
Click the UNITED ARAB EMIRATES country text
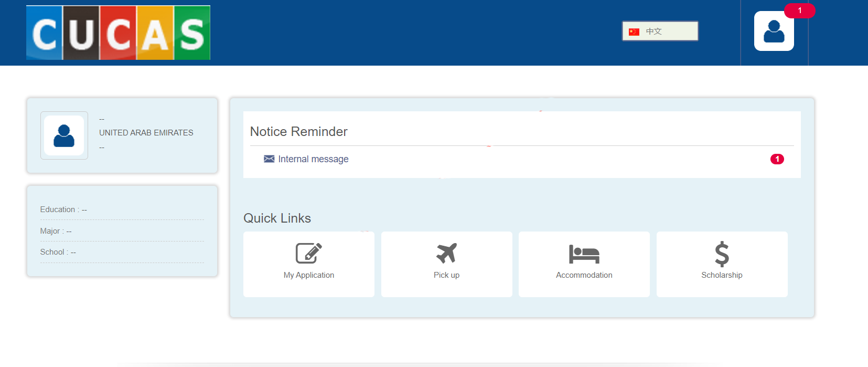coord(146,133)
